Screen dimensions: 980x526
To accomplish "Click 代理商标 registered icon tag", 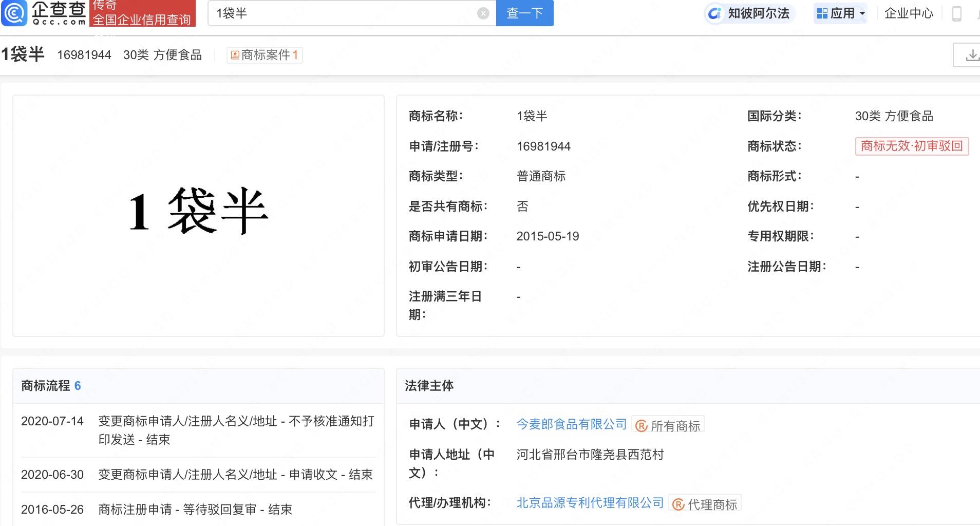I will pos(705,504).
